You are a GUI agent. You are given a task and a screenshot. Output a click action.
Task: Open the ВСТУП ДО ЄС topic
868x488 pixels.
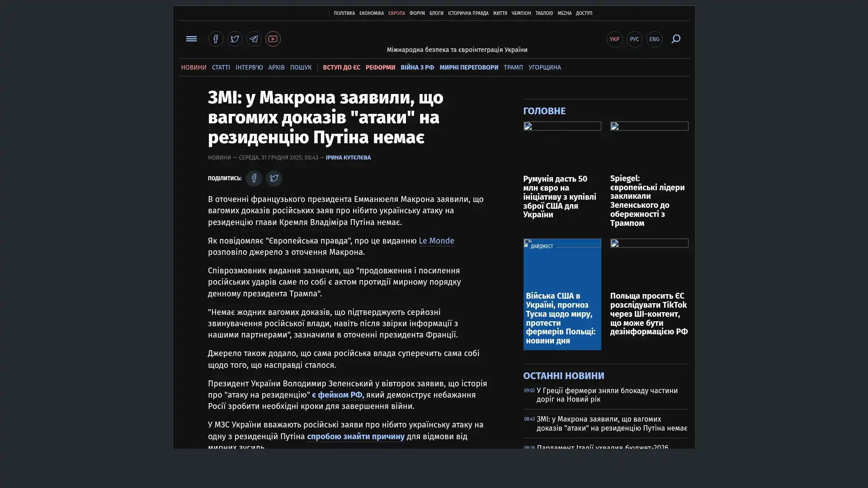[341, 67]
